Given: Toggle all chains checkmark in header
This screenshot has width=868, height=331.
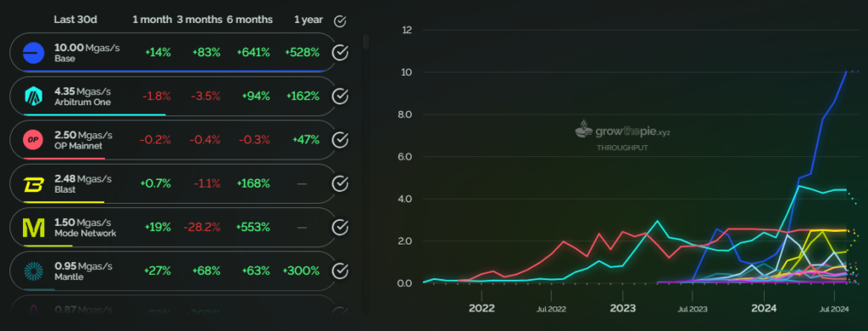Looking at the screenshot, I should [340, 21].
